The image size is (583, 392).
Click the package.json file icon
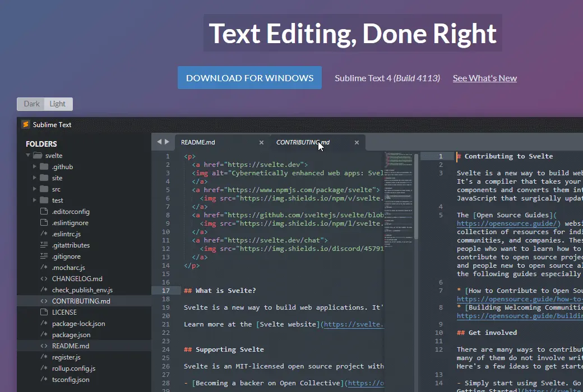pyautogui.click(x=44, y=334)
